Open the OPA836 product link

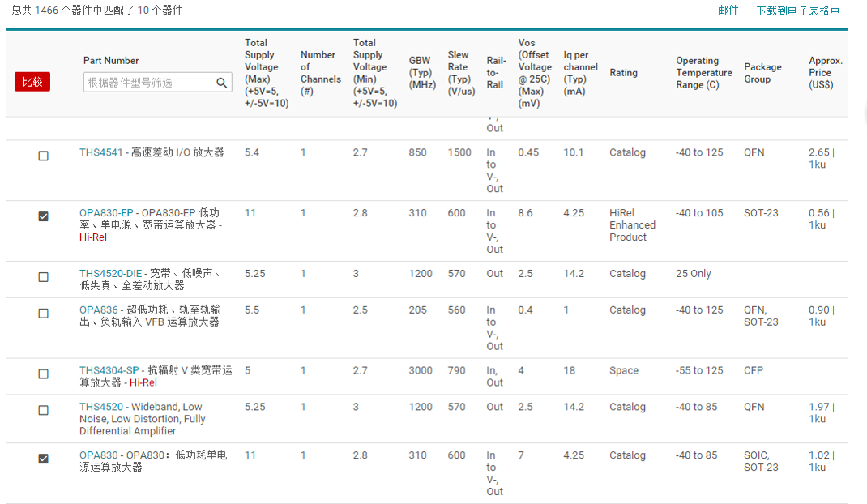pyautogui.click(x=98, y=310)
